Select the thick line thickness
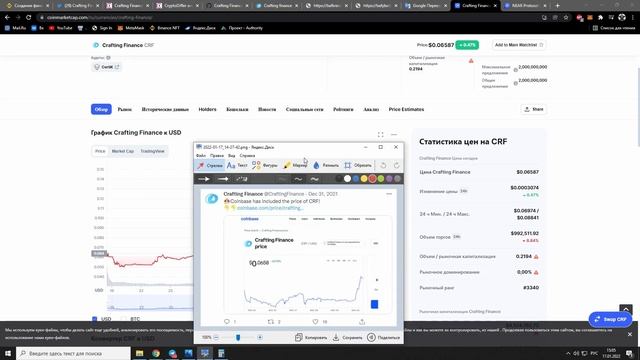The image size is (640, 360). (314, 179)
